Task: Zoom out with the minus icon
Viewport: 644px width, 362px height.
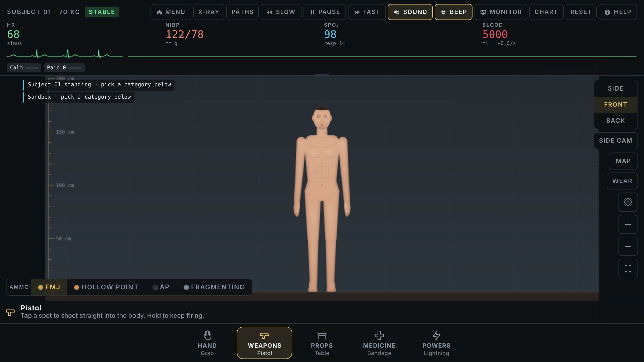Action: pyautogui.click(x=628, y=246)
